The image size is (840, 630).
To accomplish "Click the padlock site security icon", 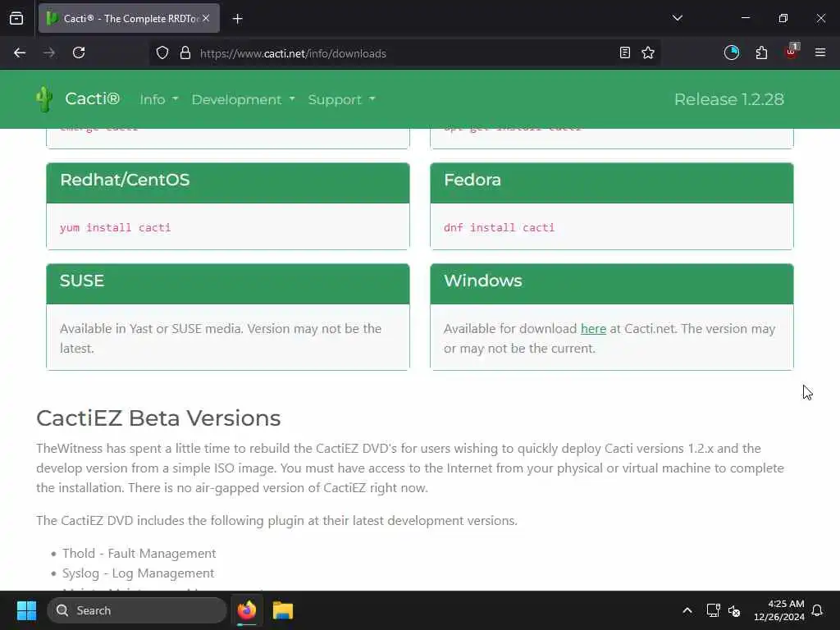I will coord(185,52).
